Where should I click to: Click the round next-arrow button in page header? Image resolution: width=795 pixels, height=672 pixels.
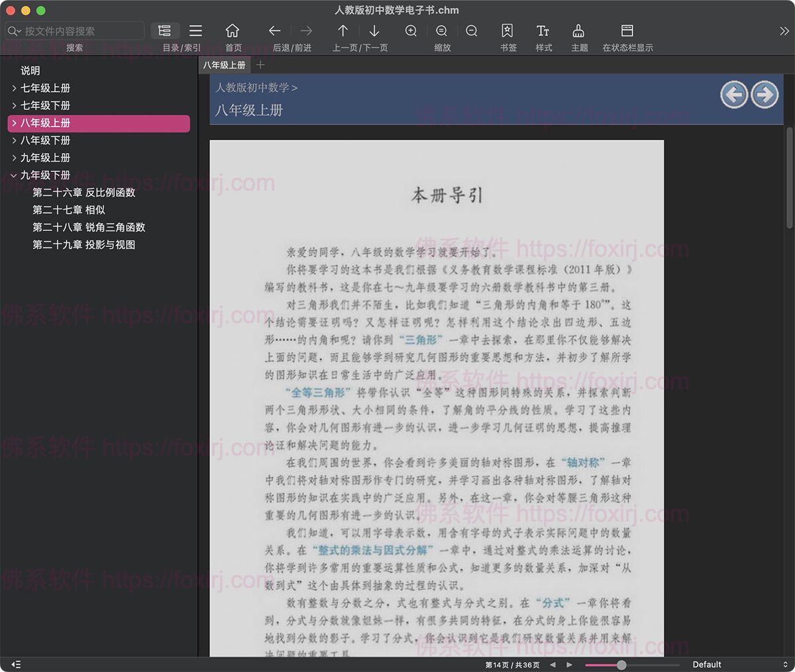coord(765,95)
